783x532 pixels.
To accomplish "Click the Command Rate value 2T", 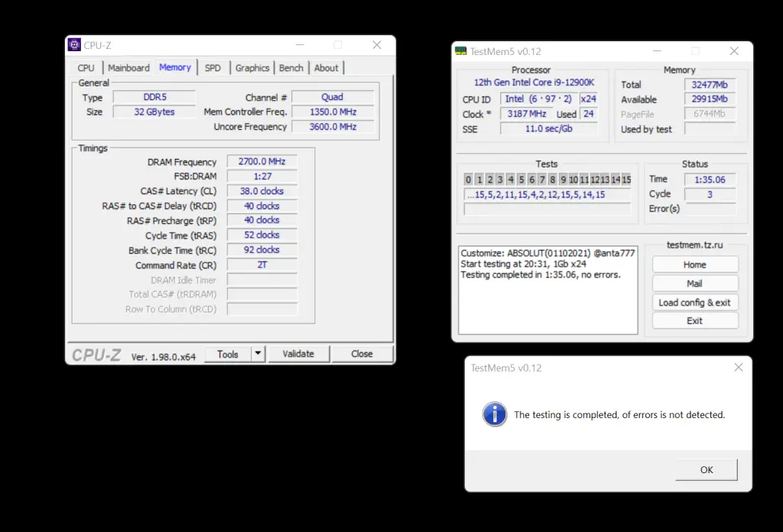I will coord(262,265).
